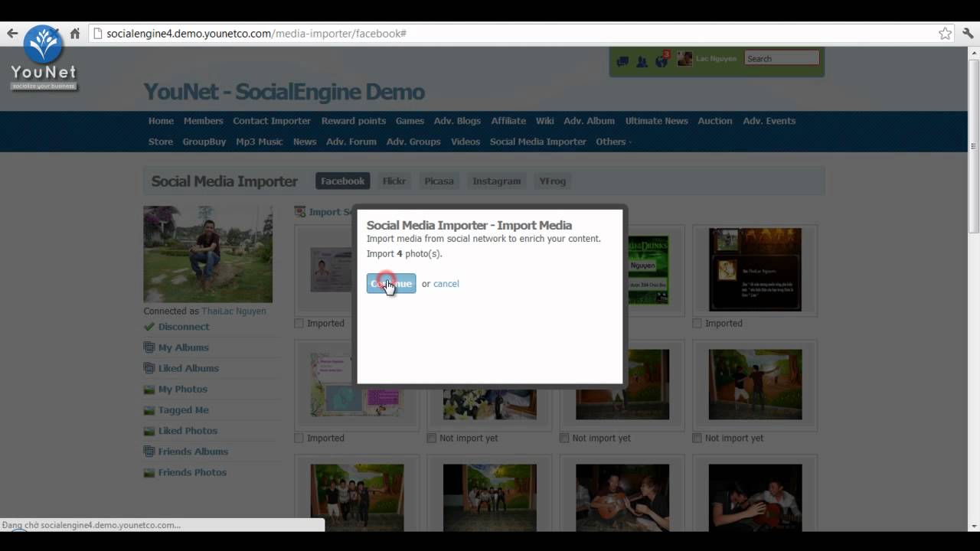The image size is (980, 551).
Task: Click the green Disconnect checkmark icon
Action: click(149, 327)
